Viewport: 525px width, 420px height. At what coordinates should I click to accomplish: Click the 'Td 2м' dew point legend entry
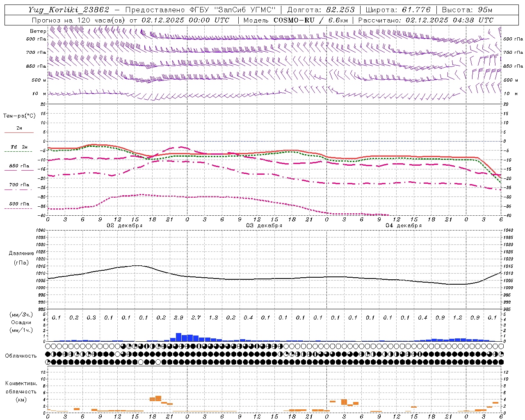pos(19,147)
